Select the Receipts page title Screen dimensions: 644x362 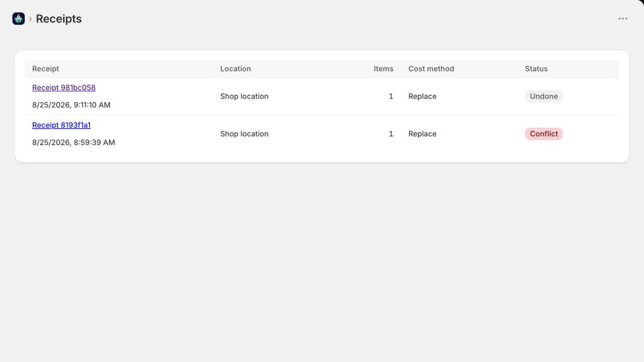[x=59, y=19]
